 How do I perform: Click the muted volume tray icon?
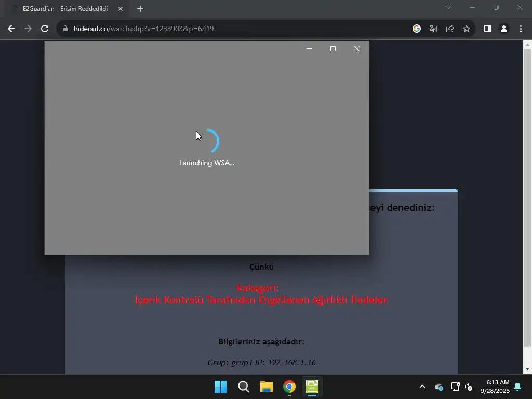coord(469,387)
